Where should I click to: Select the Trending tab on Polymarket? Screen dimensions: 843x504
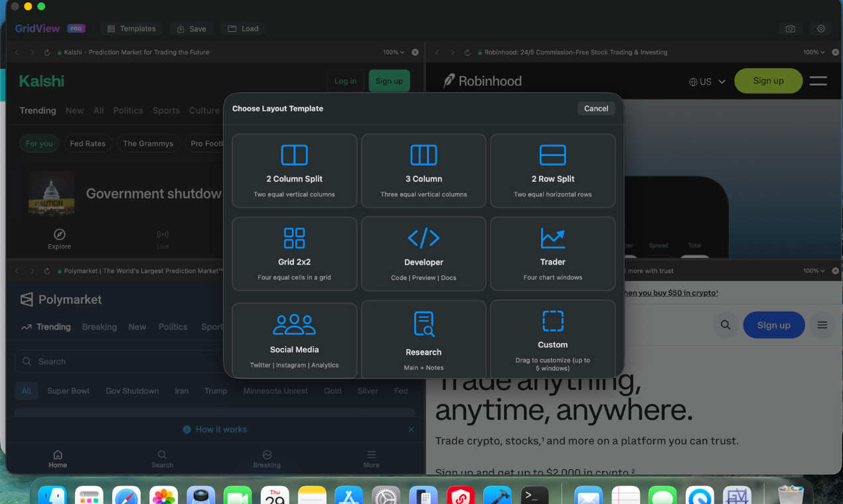53,326
